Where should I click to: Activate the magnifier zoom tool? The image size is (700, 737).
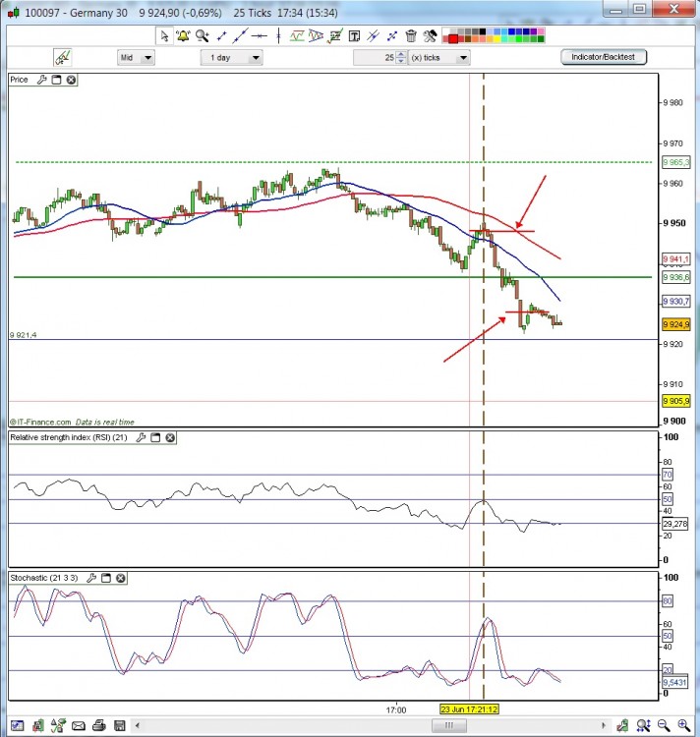click(x=203, y=35)
